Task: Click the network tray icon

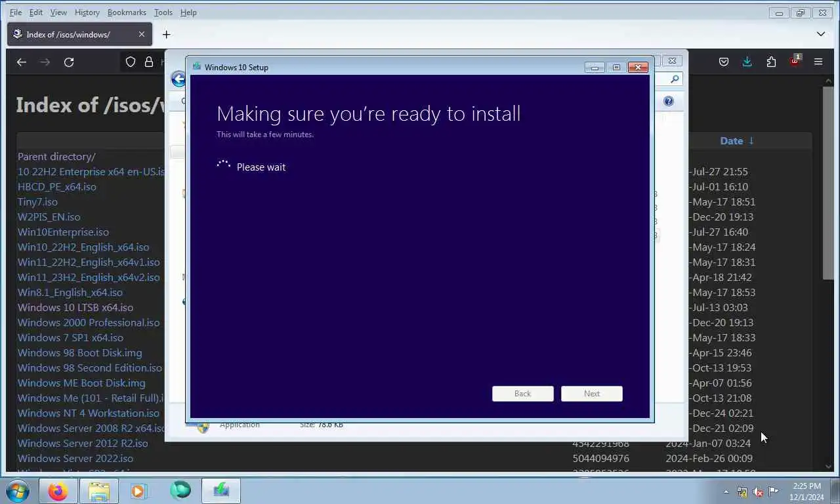Action: [742, 492]
